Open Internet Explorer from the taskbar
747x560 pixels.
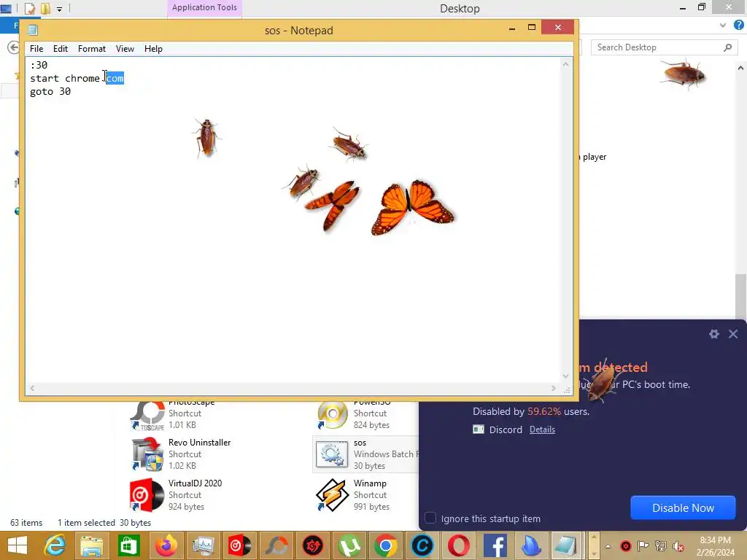(55, 545)
